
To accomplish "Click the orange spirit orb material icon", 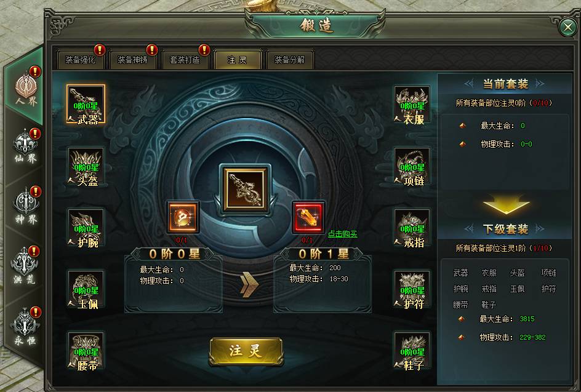I will (183, 217).
